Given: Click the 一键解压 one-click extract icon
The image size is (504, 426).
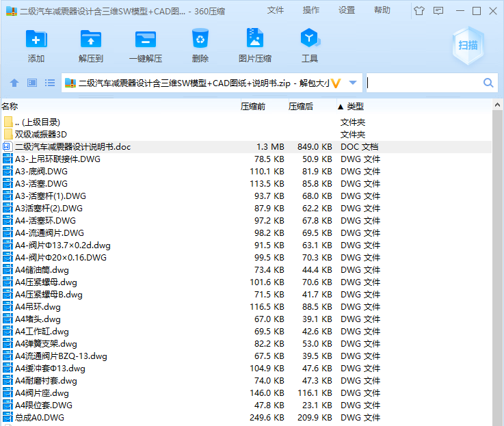Looking at the screenshot, I should pyautogui.click(x=146, y=39).
